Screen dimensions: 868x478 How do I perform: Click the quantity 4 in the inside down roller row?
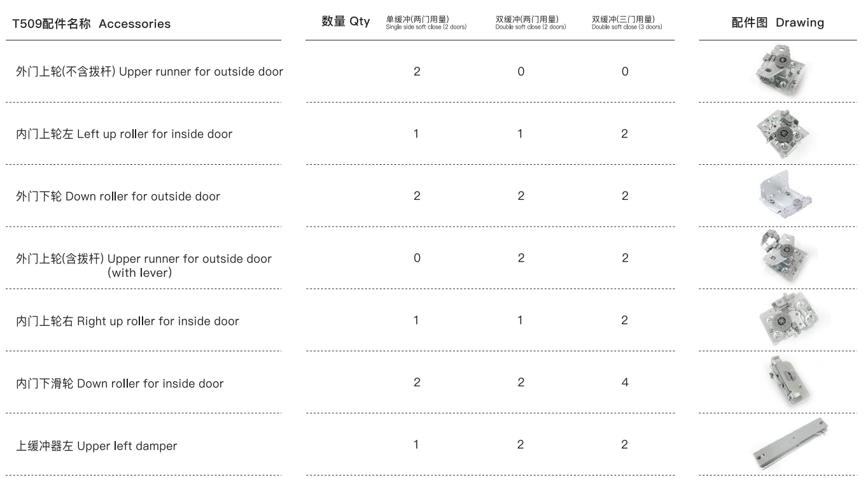click(625, 383)
